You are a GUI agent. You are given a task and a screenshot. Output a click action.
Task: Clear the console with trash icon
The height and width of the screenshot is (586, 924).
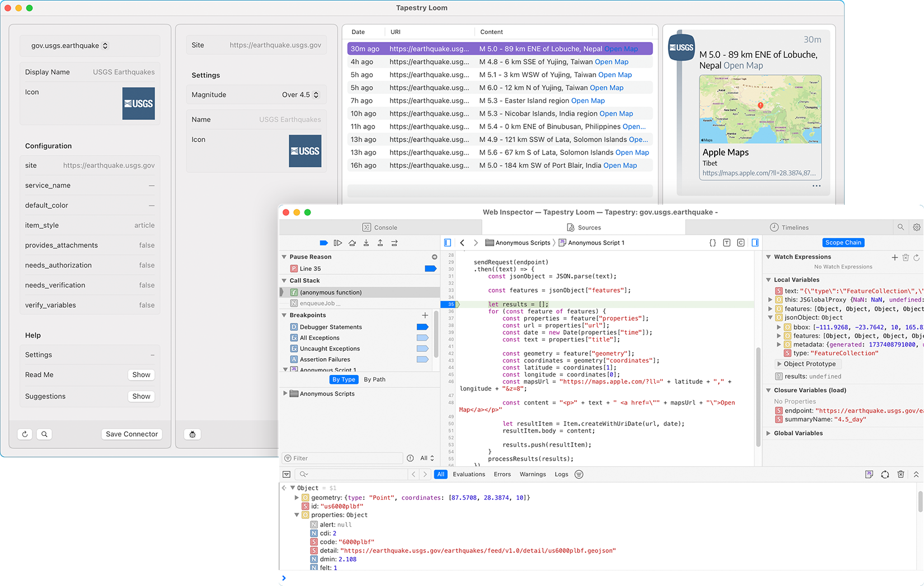pos(900,475)
